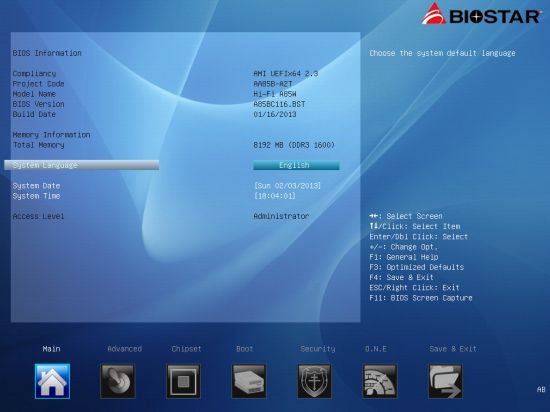
Task: Select the System Date label row
Action: (x=36, y=186)
